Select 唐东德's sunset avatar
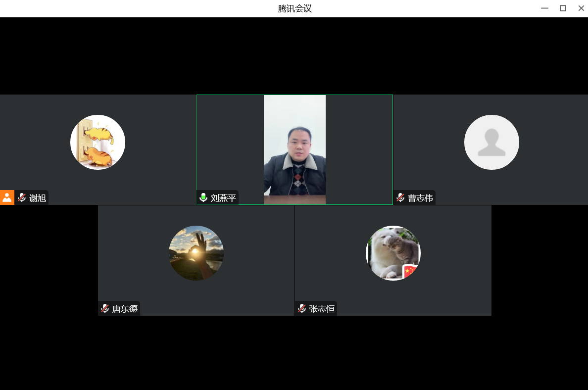This screenshot has height=390, width=588. coord(196,253)
